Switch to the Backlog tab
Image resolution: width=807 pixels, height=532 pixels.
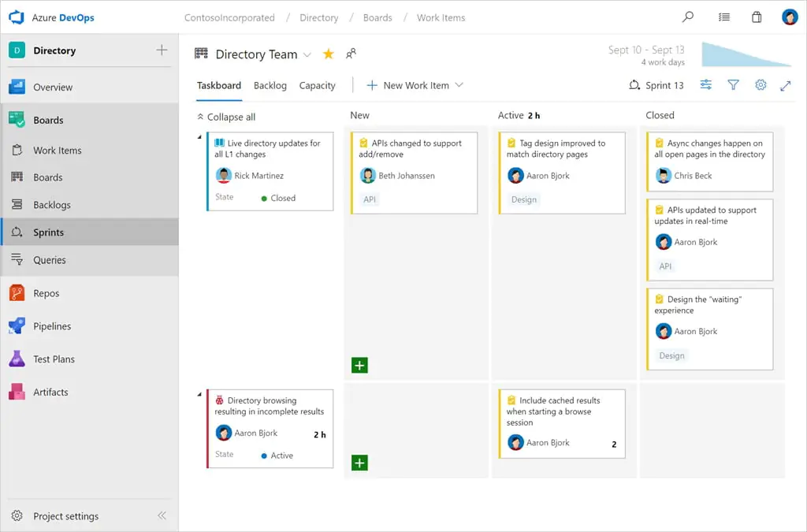tap(270, 85)
